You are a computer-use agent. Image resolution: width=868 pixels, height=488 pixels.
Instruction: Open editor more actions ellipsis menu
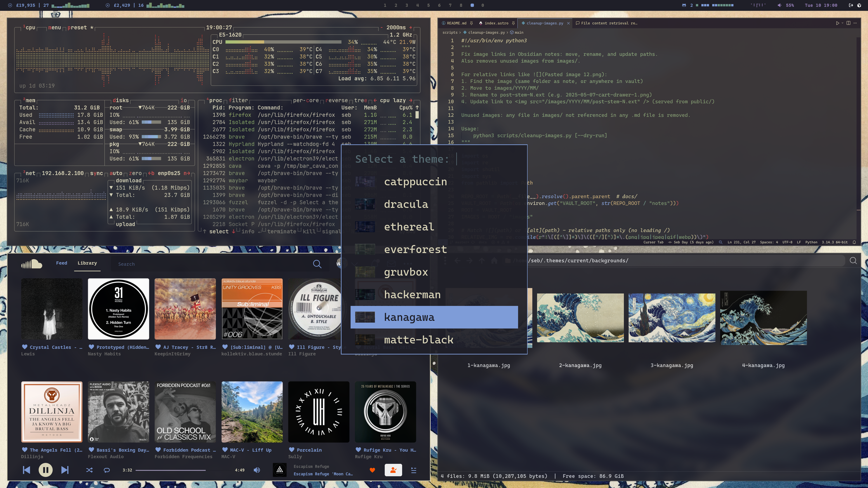click(x=855, y=23)
